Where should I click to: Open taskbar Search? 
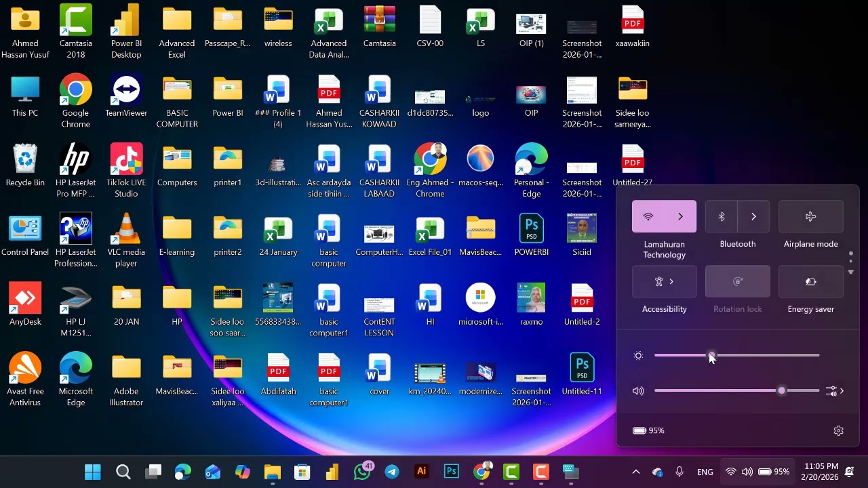point(123,472)
